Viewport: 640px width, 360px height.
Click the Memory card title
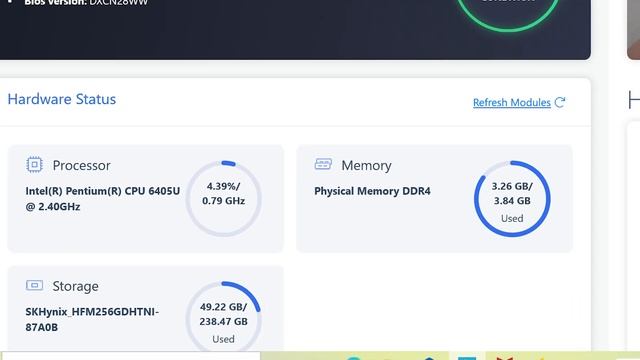coord(366,165)
